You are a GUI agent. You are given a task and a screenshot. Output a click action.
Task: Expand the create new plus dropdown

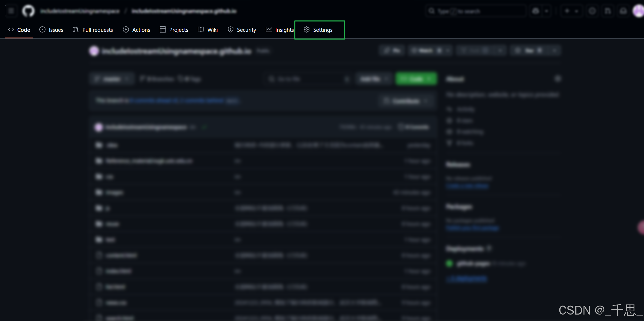click(x=571, y=11)
